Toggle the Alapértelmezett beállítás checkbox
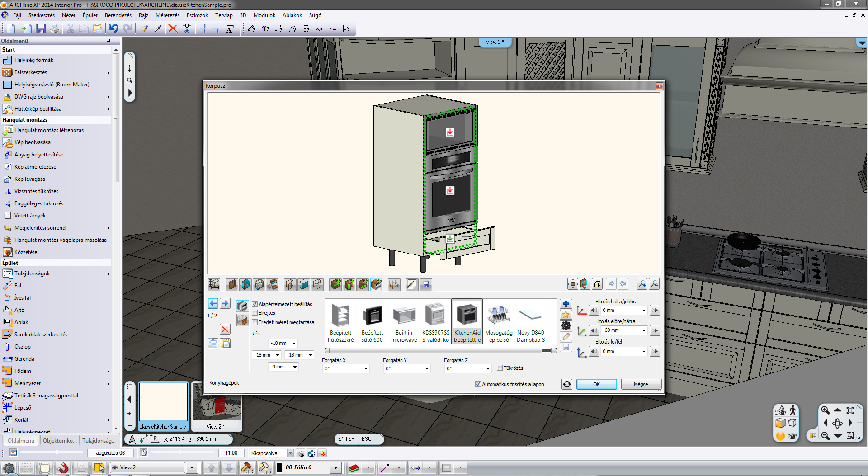868x476 pixels. (x=255, y=304)
